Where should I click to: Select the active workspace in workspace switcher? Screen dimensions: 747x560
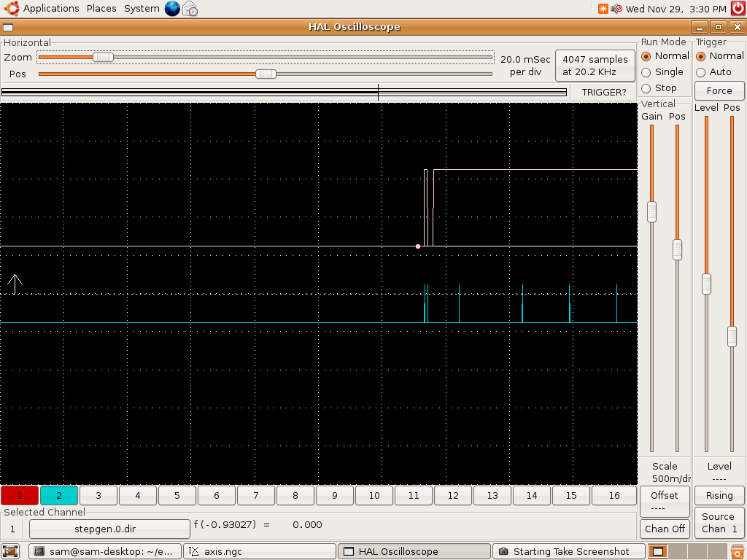point(658,551)
